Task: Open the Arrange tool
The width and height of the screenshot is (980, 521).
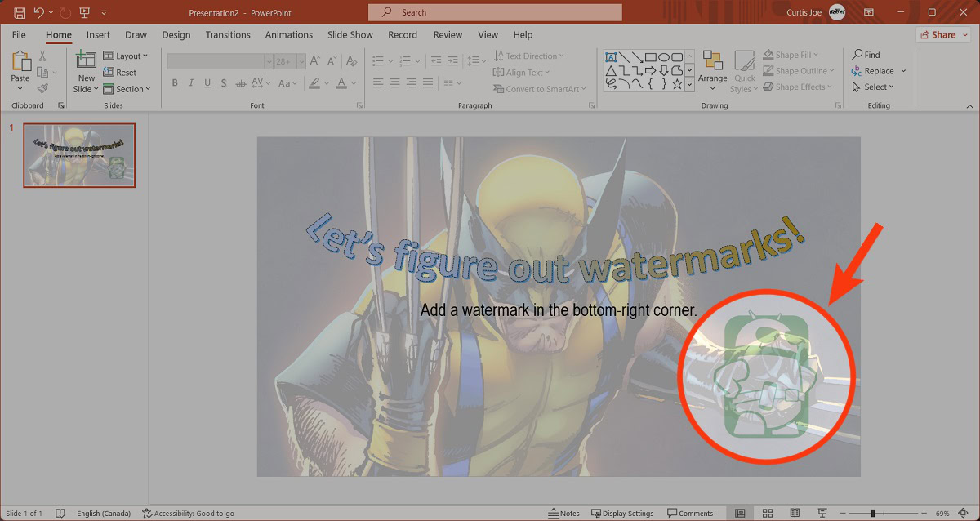Action: [712, 68]
